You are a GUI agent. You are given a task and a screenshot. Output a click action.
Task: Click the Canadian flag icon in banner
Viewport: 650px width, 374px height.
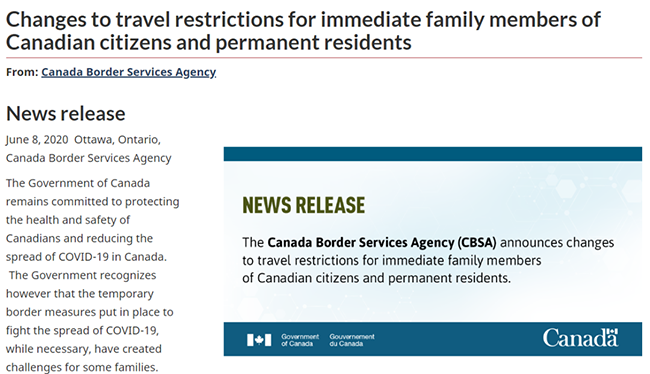259,340
